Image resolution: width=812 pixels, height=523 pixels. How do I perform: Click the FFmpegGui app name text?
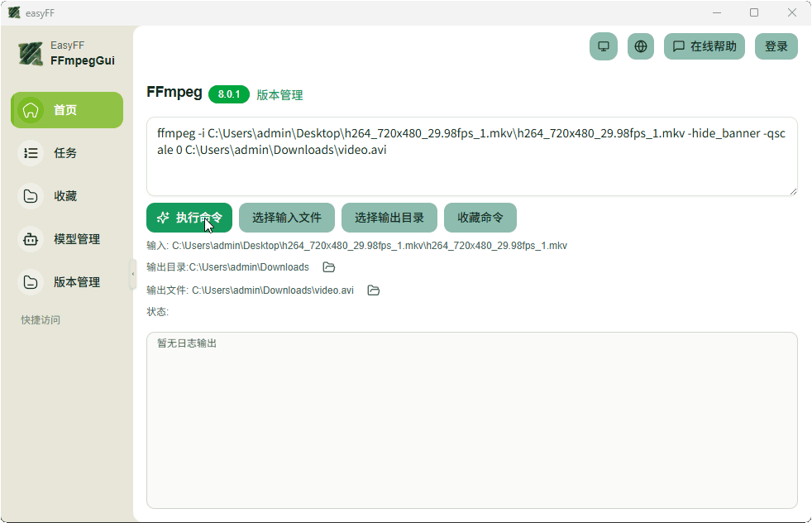coord(83,60)
